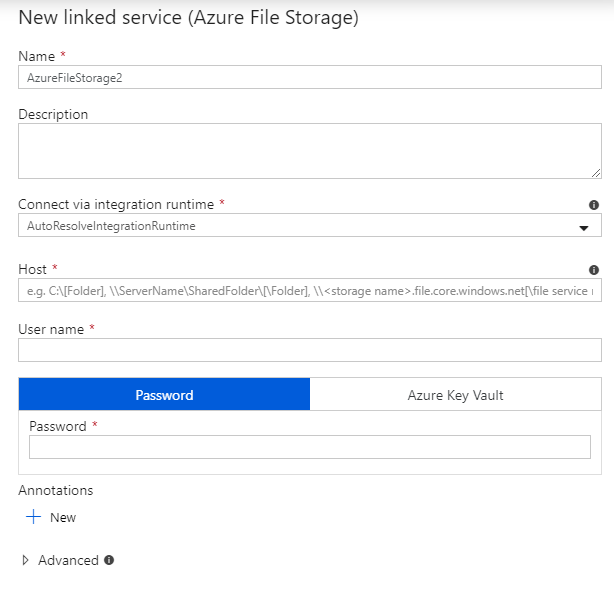The width and height of the screenshot is (614, 602).
Task: Click the integration runtime info icon
Action: pyautogui.click(x=594, y=205)
